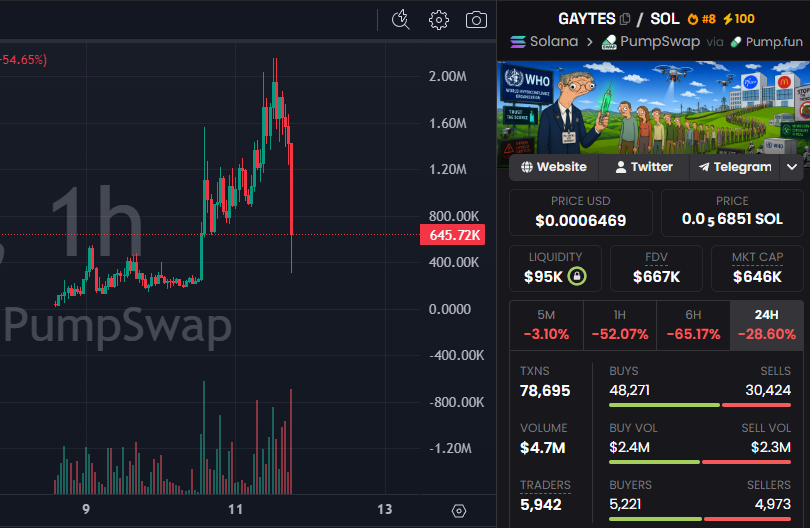The height and width of the screenshot is (528, 810).
Task: Click the SELLERS 4,973 value
Action: coord(773,504)
